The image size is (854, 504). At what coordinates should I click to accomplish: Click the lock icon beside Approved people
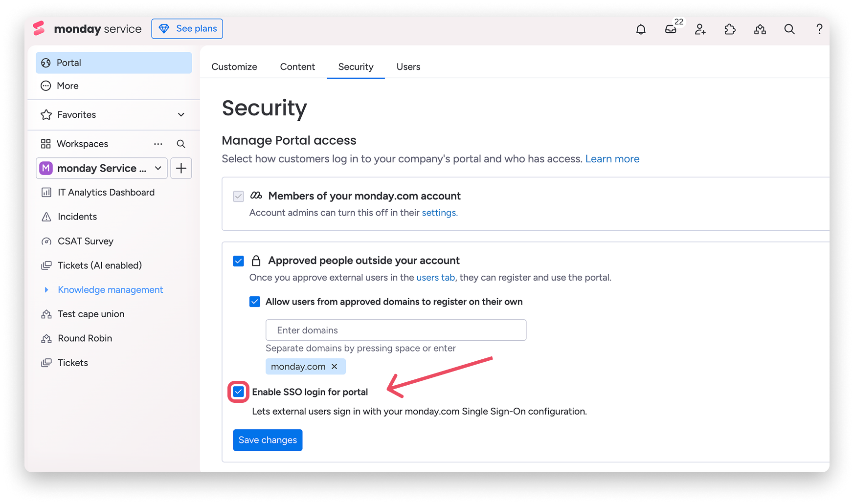[256, 261]
